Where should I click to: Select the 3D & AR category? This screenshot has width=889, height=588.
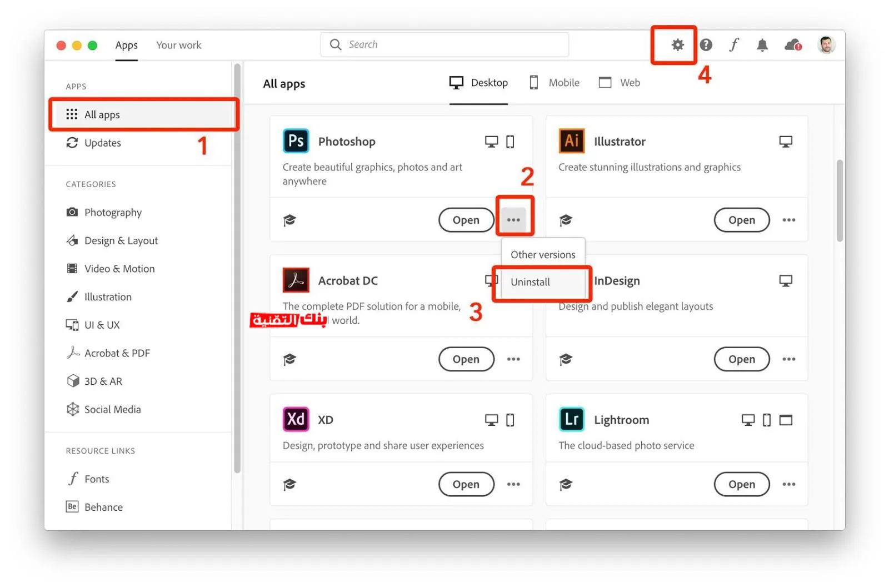tap(139, 381)
